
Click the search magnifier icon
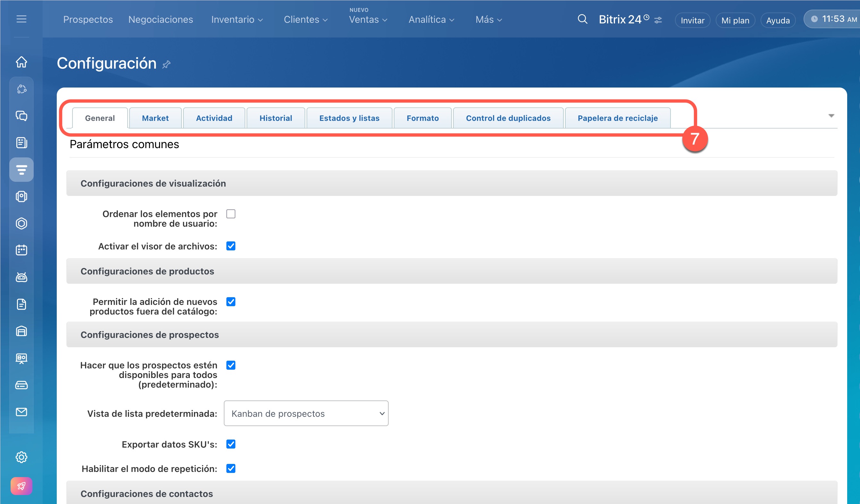click(x=582, y=20)
